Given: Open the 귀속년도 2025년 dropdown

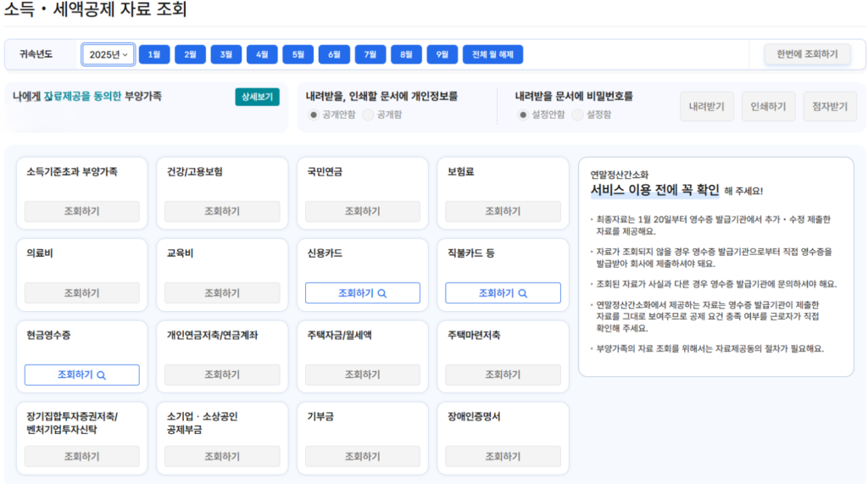Looking at the screenshot, I should [x=108, y=54].
